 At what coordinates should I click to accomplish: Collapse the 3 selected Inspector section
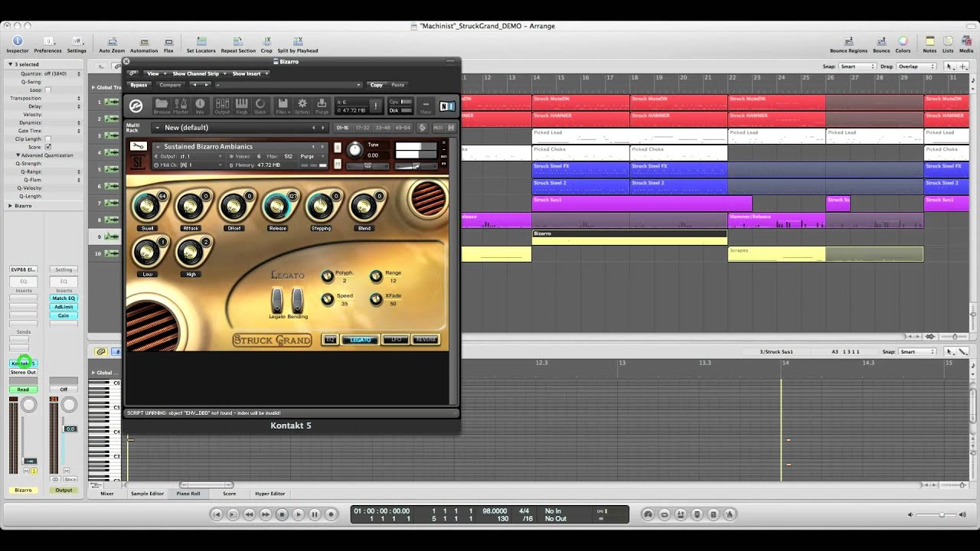10,64
